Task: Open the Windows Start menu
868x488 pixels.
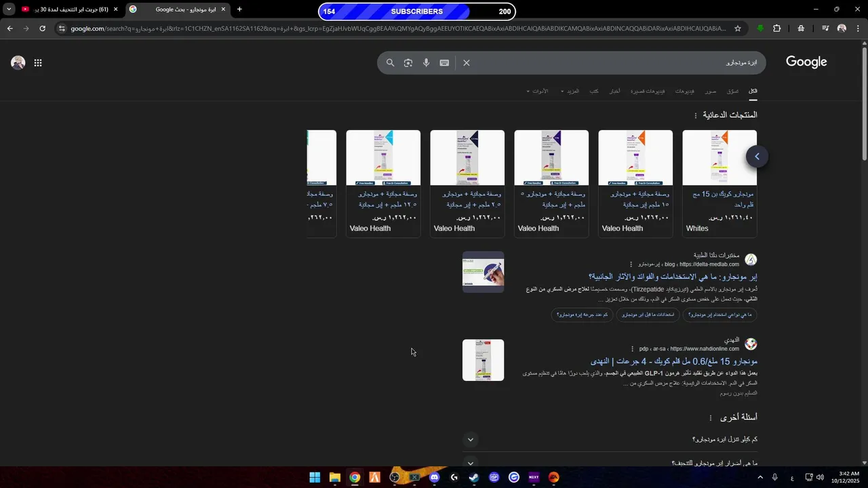Action: point(315,477)
